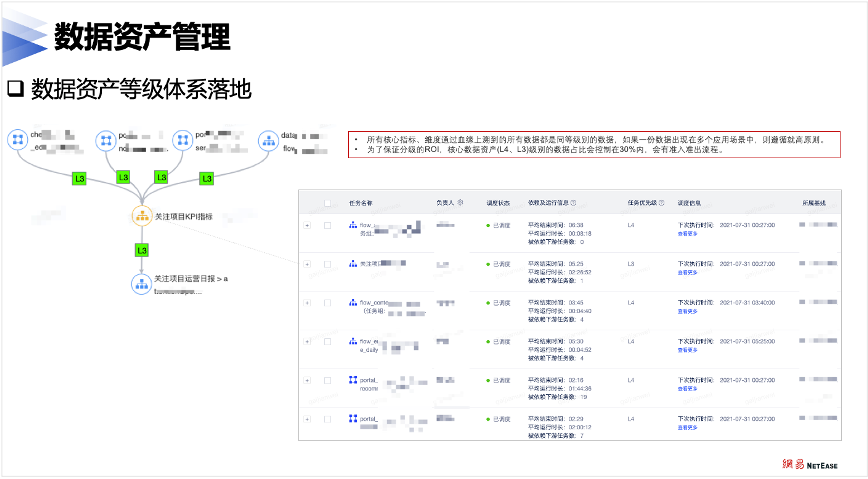Image resolution: width=868 pixels, height=479 pixels.
Task: Expand the row with end time 06:38
Action: 307,225
